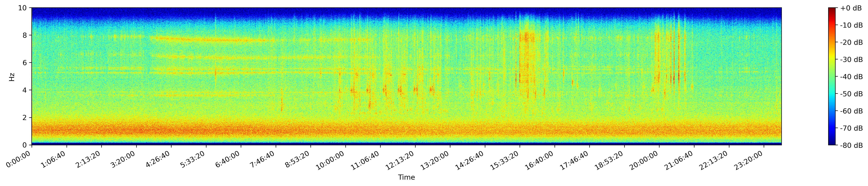Image resolution: width=868 pixels, height=186 pixels.
Task: Click the -40 dB colorbar label
Action: [x=852, y=77]
